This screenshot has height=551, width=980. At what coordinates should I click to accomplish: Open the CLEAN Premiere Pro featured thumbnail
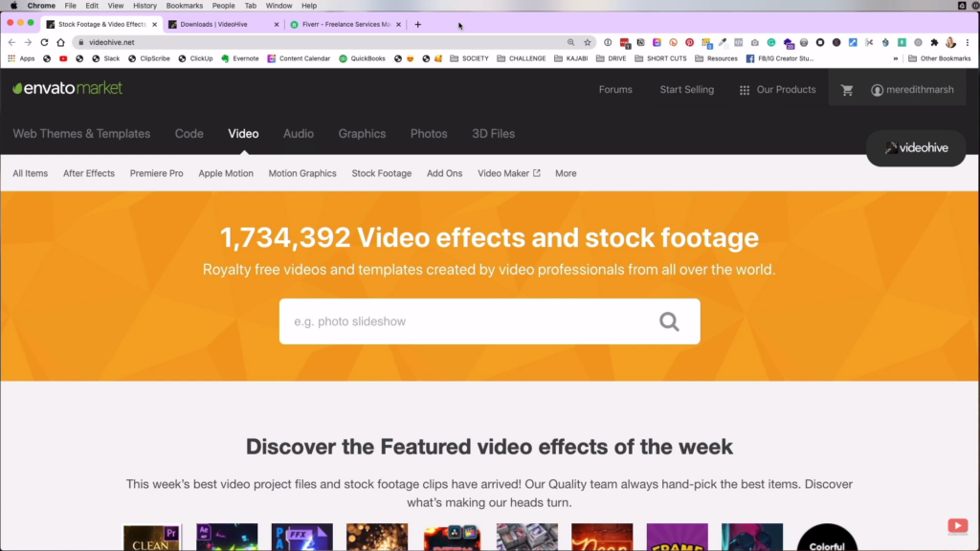coord(152,538)
